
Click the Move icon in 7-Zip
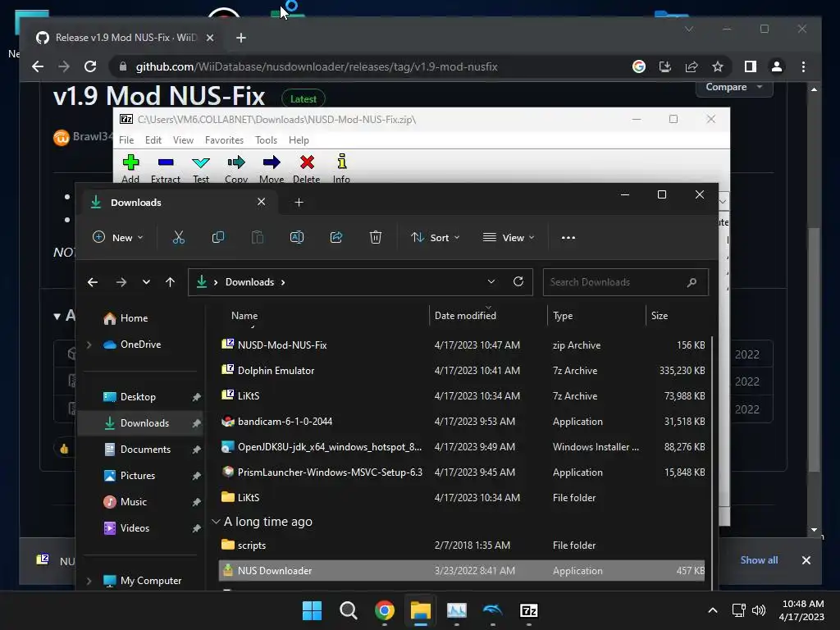pos(272,162)
